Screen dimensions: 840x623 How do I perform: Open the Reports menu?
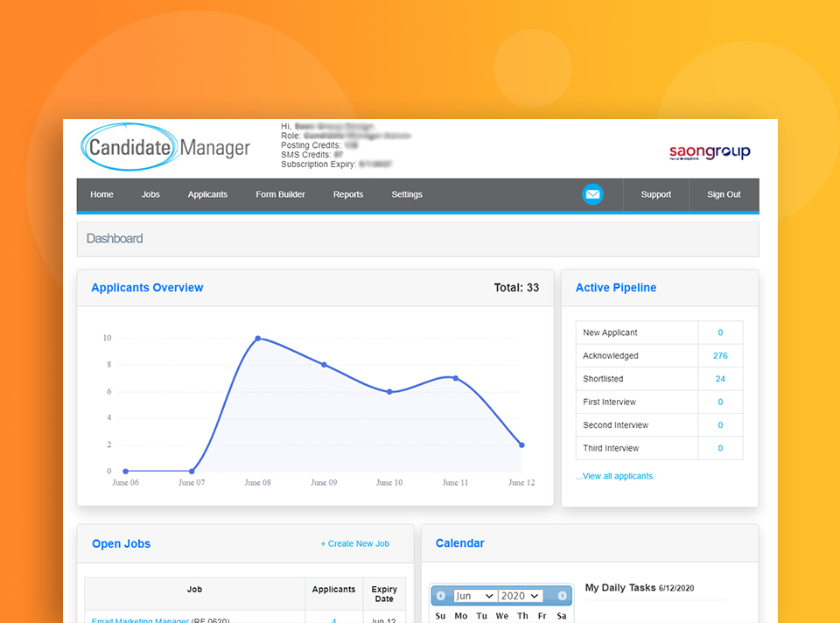[x=347, y=194]
